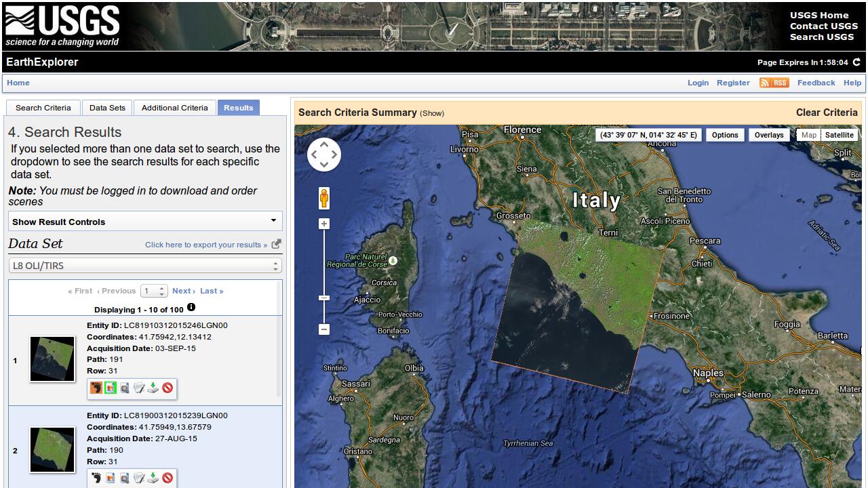Click the map zoom slider handle
The height and width of the screenshot is (488, 868).
point(324,298)
